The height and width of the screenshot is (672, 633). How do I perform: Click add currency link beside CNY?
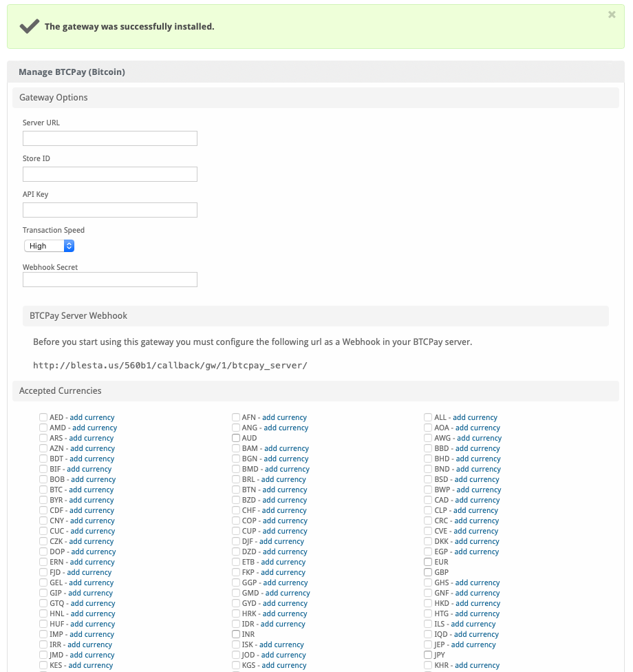click(x=92, y=521)
